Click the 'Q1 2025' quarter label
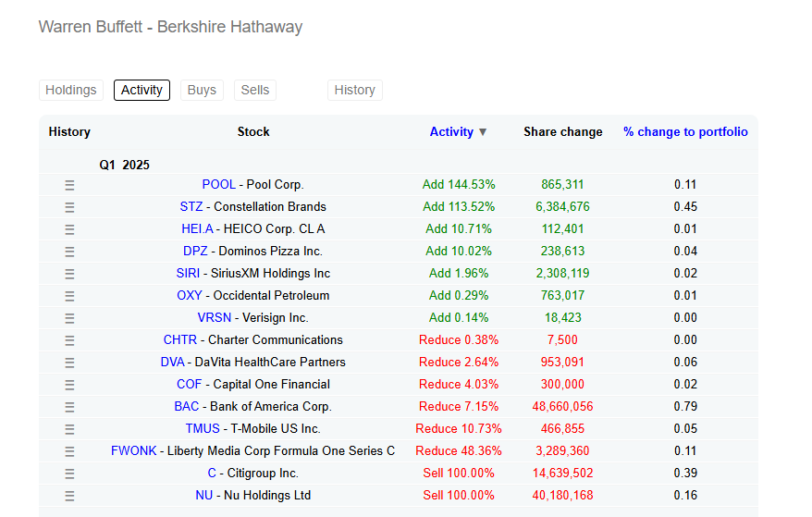The width and height of the screenshot is (812, 517). click(124, 166)
